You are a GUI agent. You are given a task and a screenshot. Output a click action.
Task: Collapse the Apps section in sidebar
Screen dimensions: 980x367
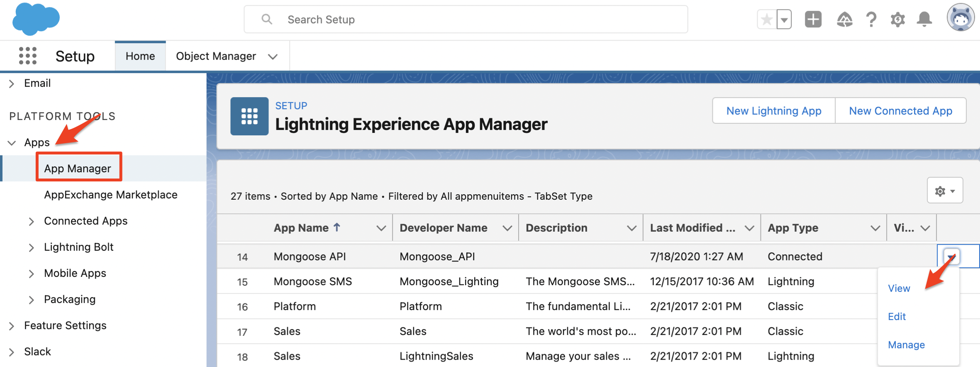tap(12, 143)
